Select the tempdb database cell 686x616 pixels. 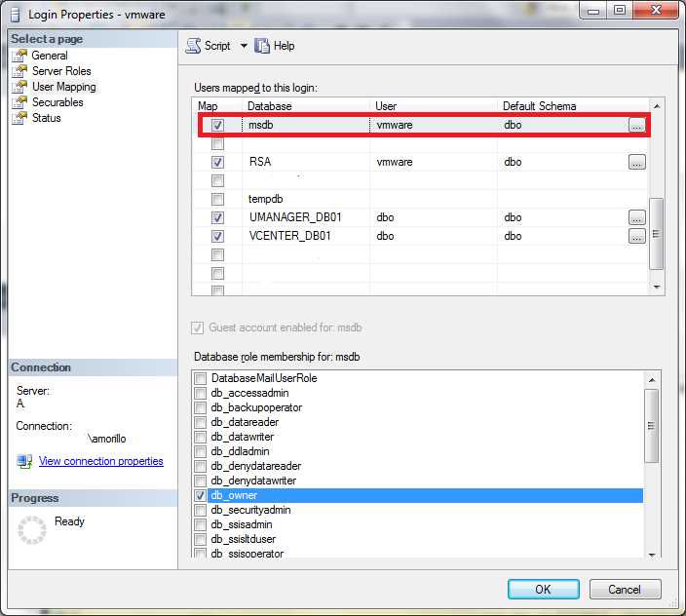(x=306, y=199)
